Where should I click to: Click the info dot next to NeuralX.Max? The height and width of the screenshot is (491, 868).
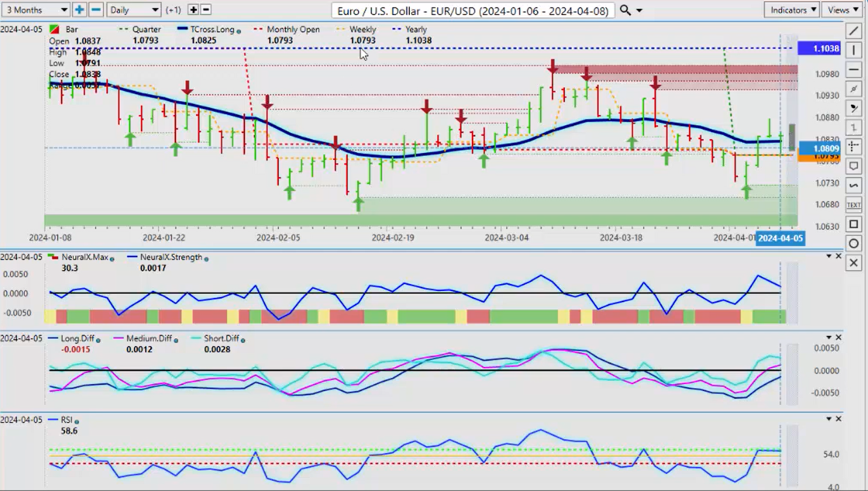tap(112, 259)
